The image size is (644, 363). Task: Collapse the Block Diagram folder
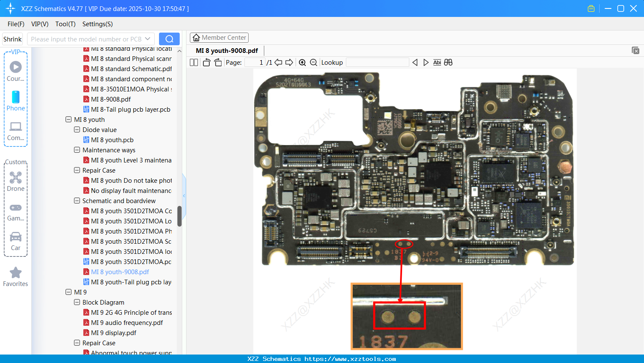77,302
